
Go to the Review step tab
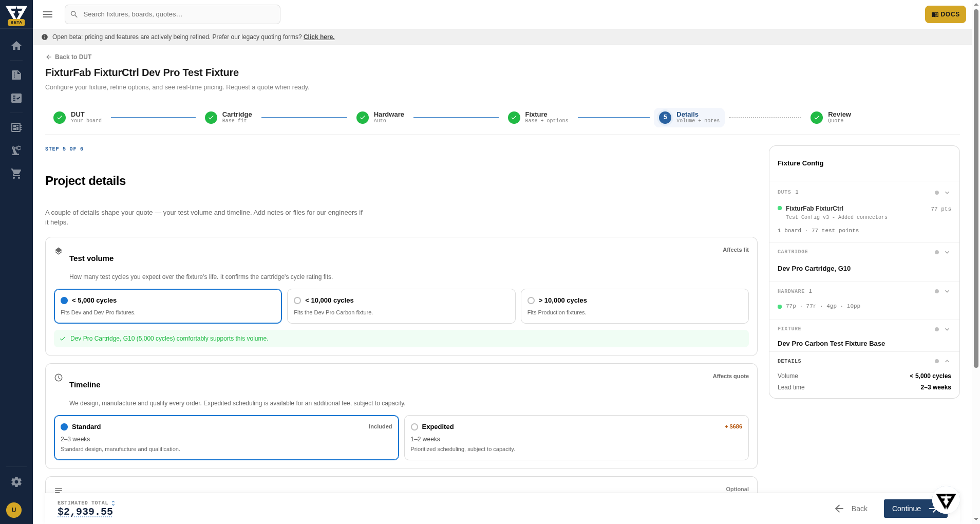[831, 118]
